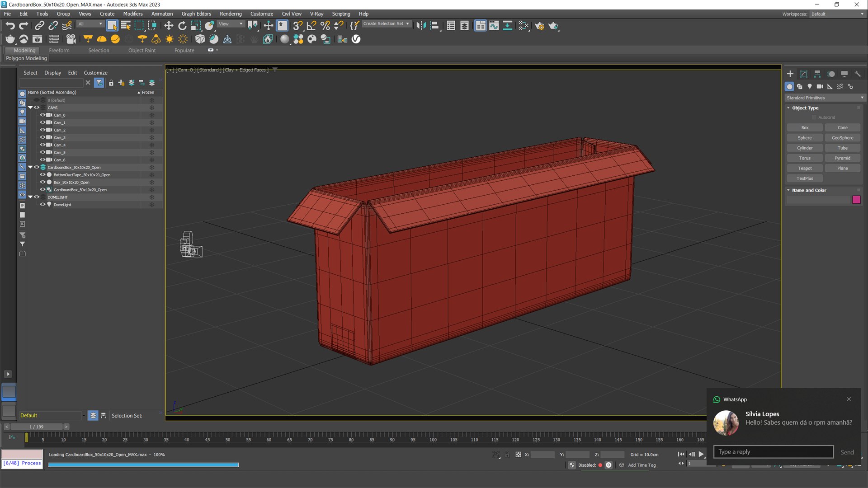868x488 pixels.
Task: Click Send in WhatsApp notification
Action: click(x=847, y=452)
